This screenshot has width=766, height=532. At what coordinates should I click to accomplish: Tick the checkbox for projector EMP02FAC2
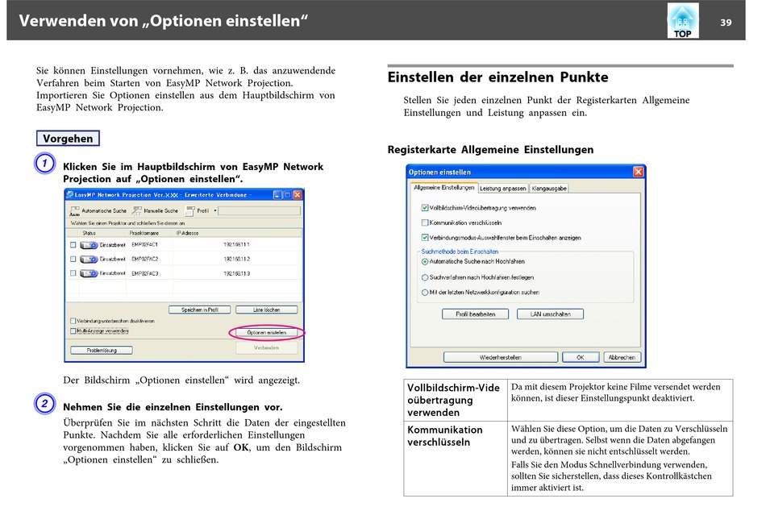[x=73, y=259]
